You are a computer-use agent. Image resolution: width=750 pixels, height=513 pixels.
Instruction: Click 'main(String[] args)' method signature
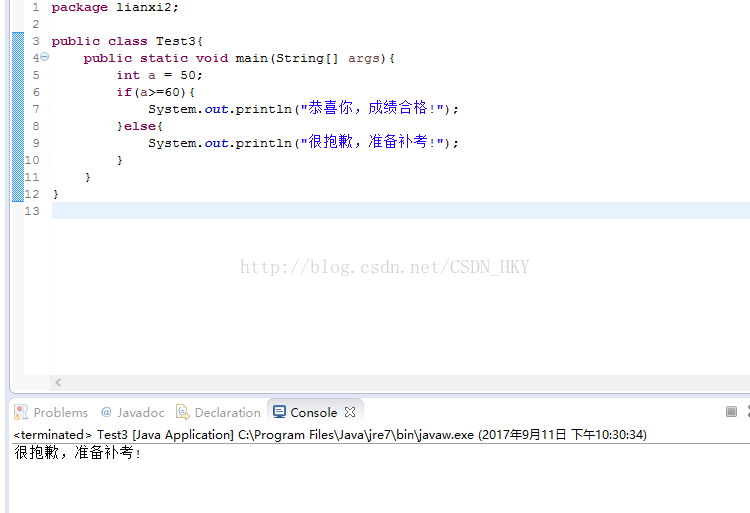pos(311,58)
